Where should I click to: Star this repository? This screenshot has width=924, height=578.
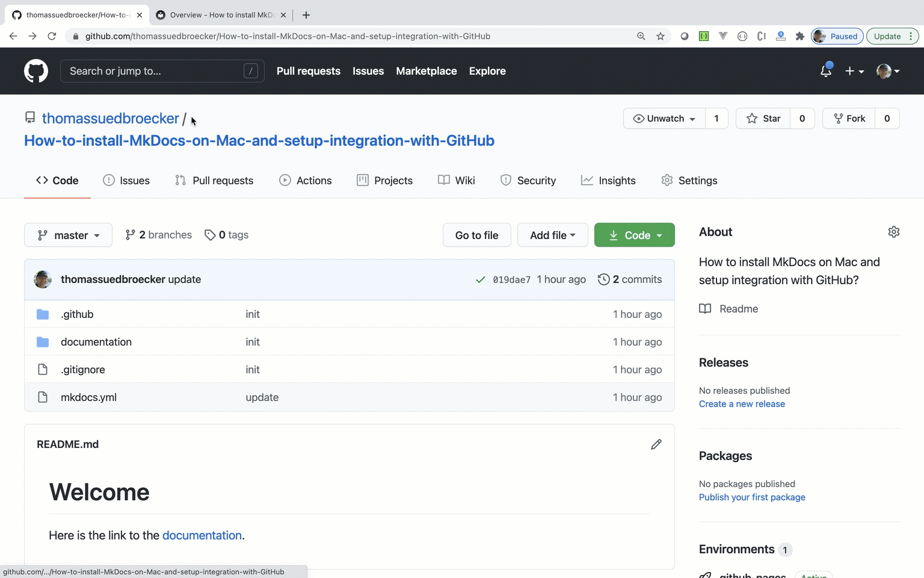763,119
